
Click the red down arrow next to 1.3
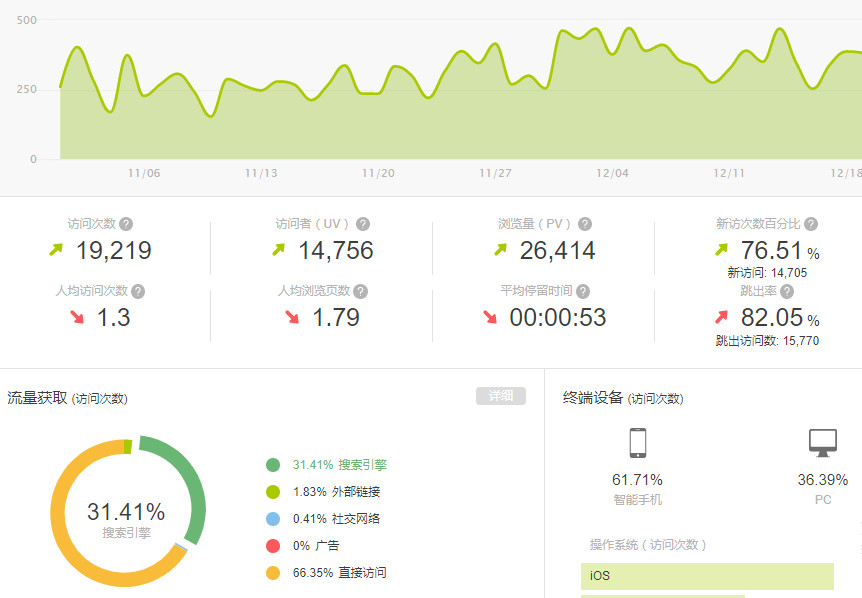78,317
